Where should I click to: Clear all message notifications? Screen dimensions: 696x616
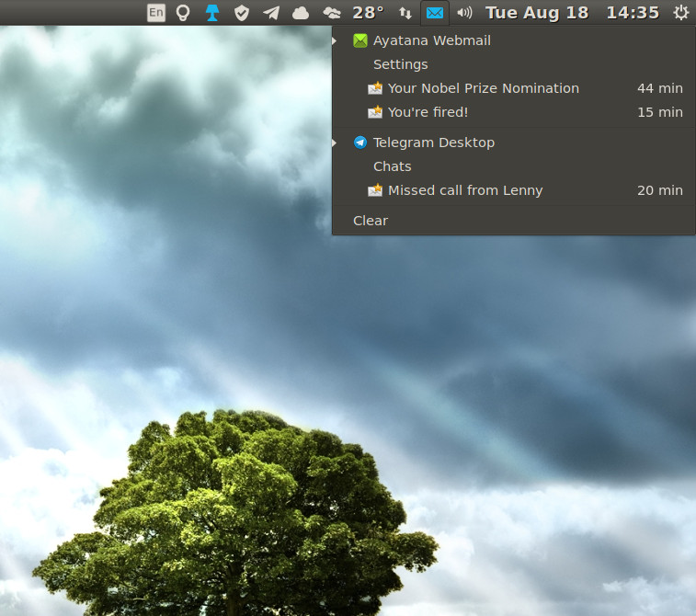coord(514,221)
